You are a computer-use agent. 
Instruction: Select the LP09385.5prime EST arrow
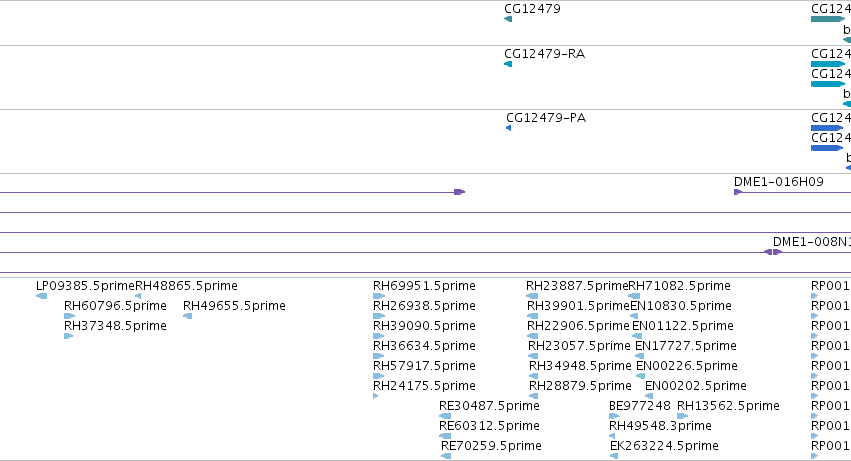coord(41,296)
